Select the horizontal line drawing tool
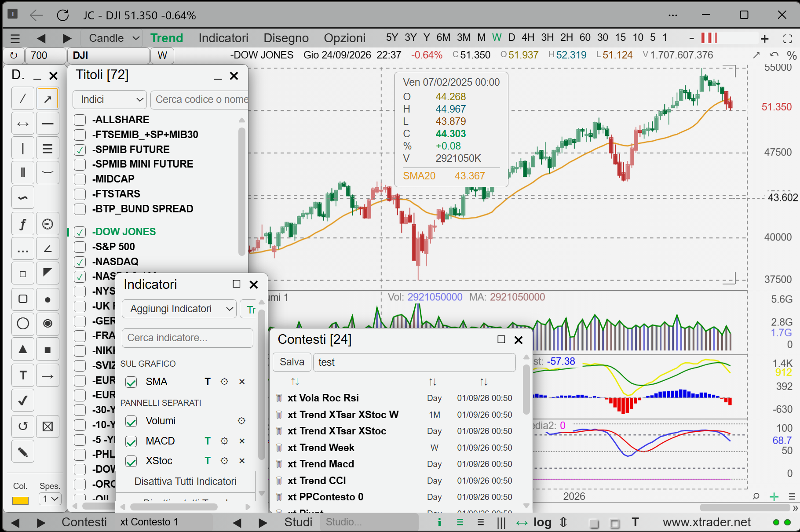The width and height of the screenshot is (800, 532). tap(47, 124)
